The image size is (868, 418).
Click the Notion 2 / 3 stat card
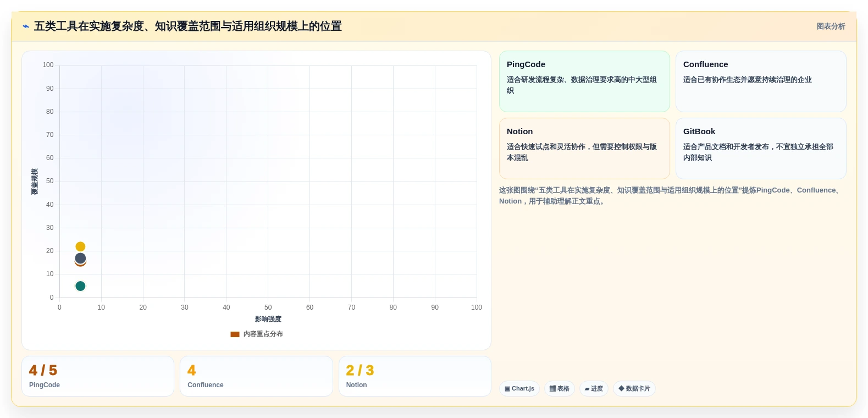point(415,376)
